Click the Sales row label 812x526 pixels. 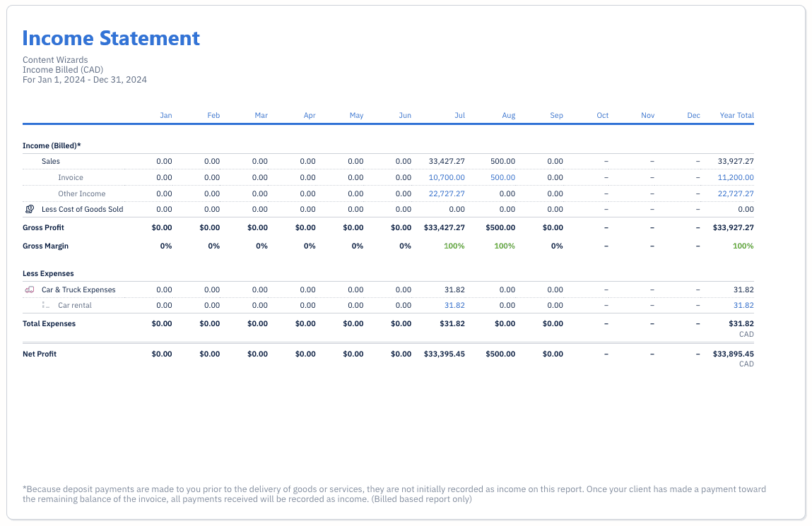51,161
